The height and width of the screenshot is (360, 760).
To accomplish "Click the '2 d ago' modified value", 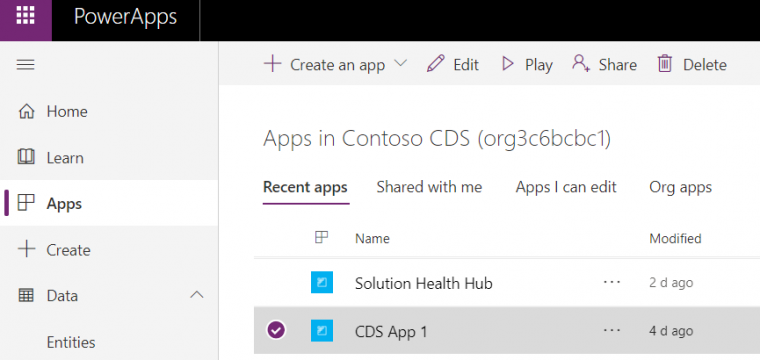I will pos(671,282).
